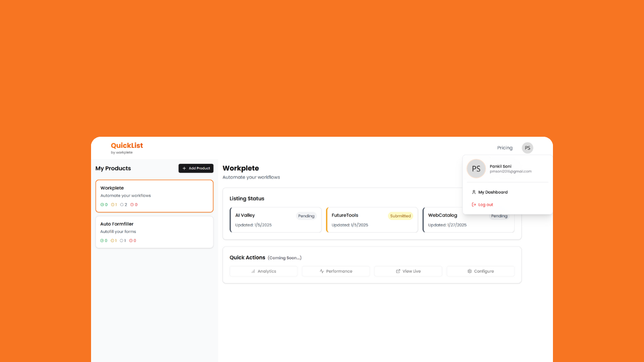Click the person icon next to My Dashboard
Image resolution: width=644 pixels, height=362 pixels.
tap(473, 192)
